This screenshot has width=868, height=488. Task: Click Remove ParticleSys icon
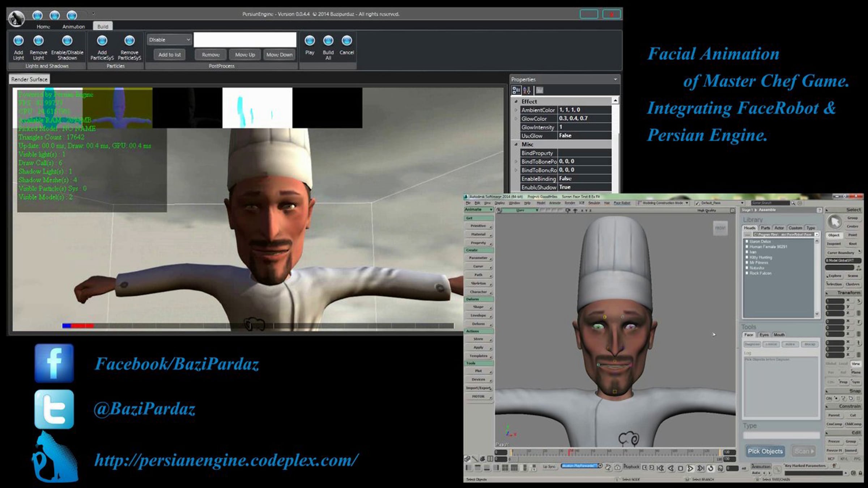point(129,40)
